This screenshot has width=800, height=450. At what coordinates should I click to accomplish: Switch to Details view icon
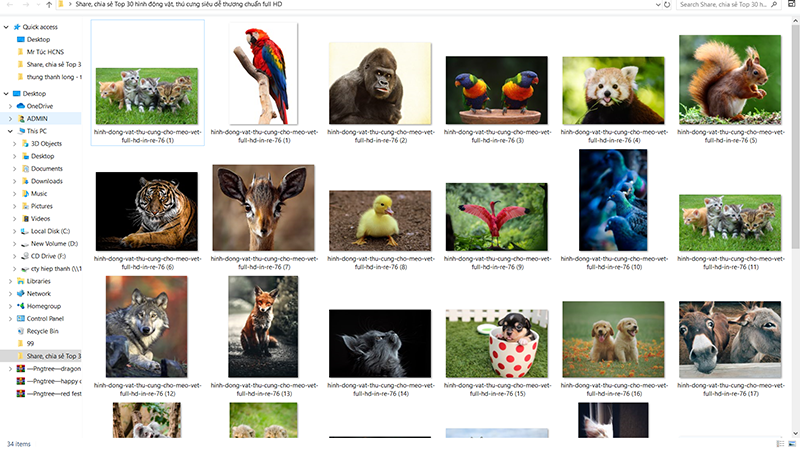pyautogui.click(x=780, y=444)
